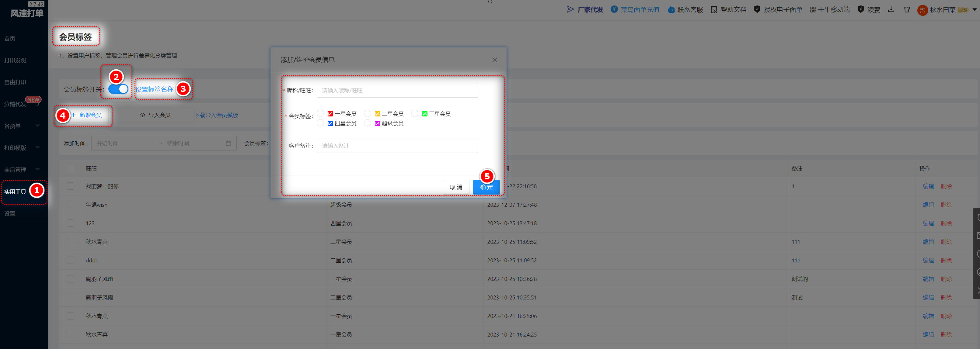The height and width of the screenshot is (349, 980).
Task: Click the V5 membership badge
Action: [963, 10]
